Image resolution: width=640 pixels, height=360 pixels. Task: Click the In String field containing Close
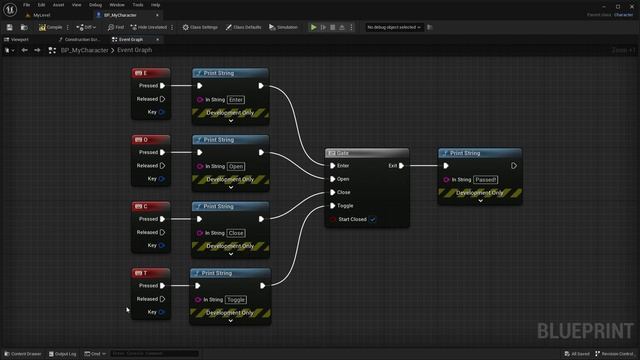[x=236, y=233]
